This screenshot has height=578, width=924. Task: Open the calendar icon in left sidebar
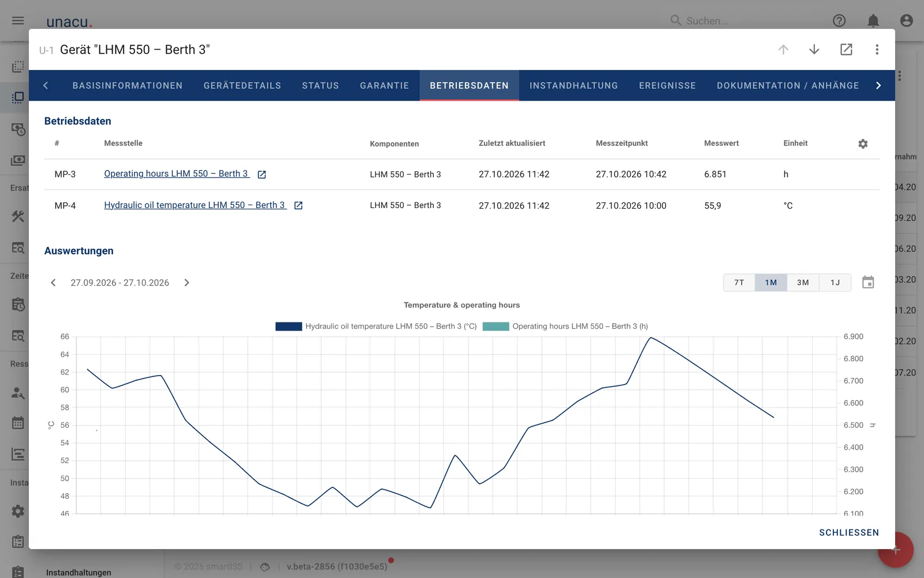pos(18,423)
